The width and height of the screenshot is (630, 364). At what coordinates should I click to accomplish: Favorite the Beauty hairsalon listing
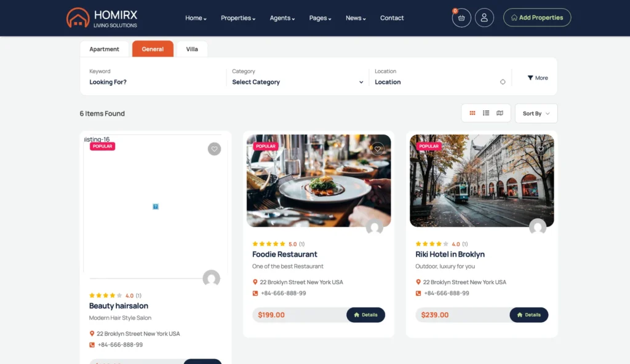(214, 149)
